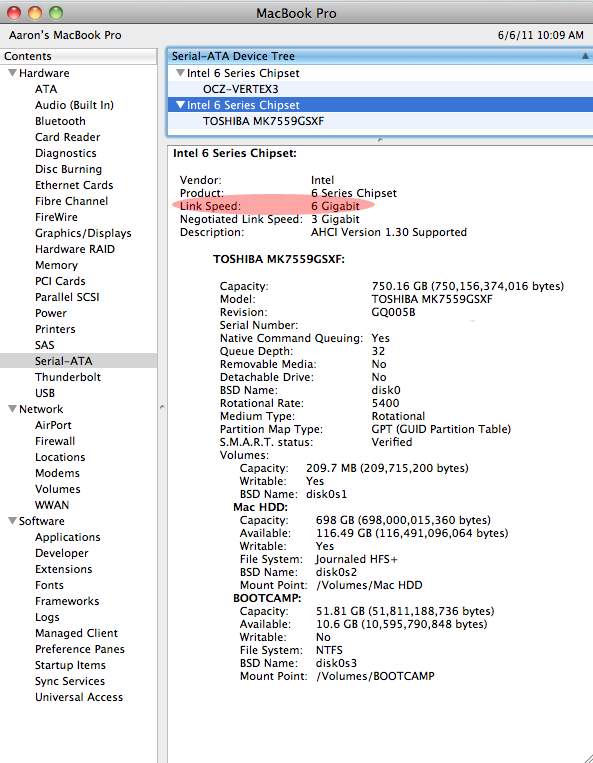593x763 pixels.
Task: Select Managed Client entry
Action: (x=76, y=633)
